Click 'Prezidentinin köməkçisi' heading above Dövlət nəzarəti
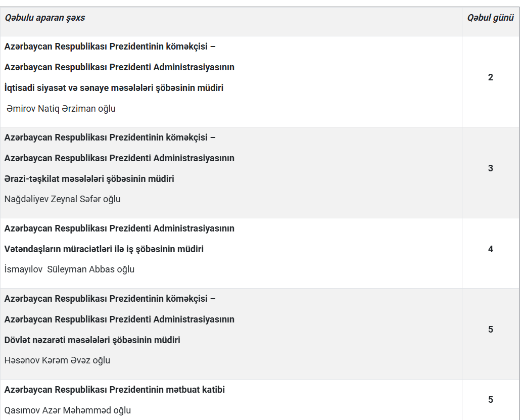The height and width of the screenshot is (420, 521). 110,299
